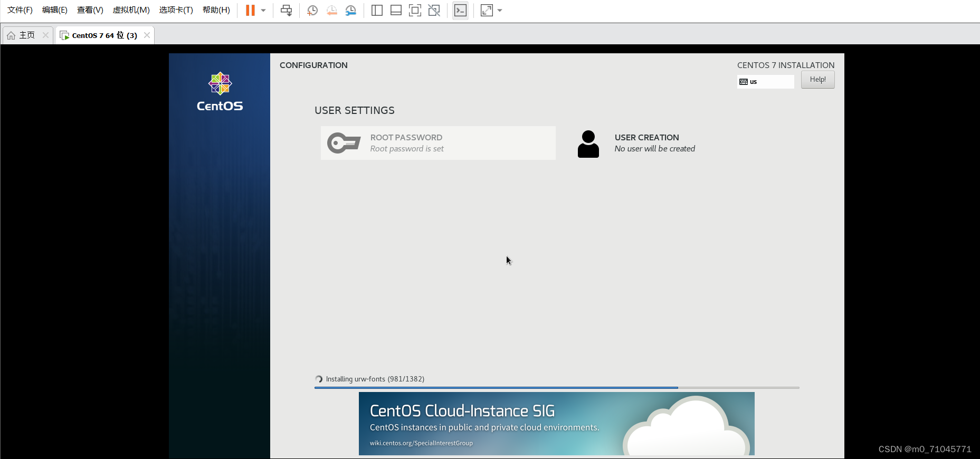
Task: Expand the stretch display dropdown arrow
Action: (500, 10)
